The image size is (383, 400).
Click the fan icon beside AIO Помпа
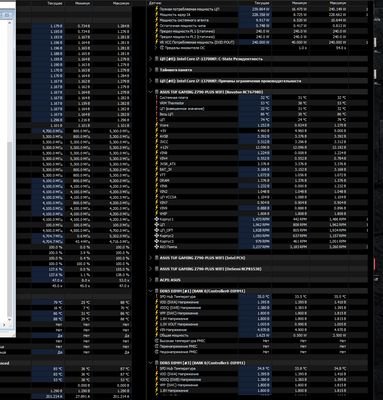tap(157, 247)
